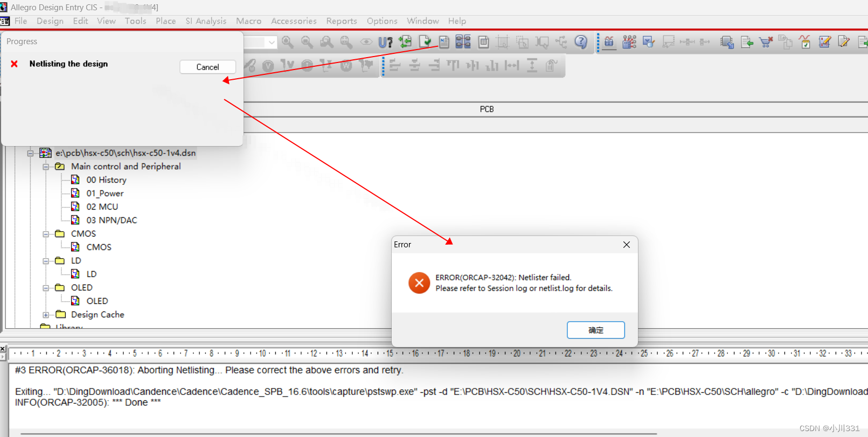Click the PCB column header
Image resolution: width=868 pixels, height=437 pixels.
tap(487, 109)
